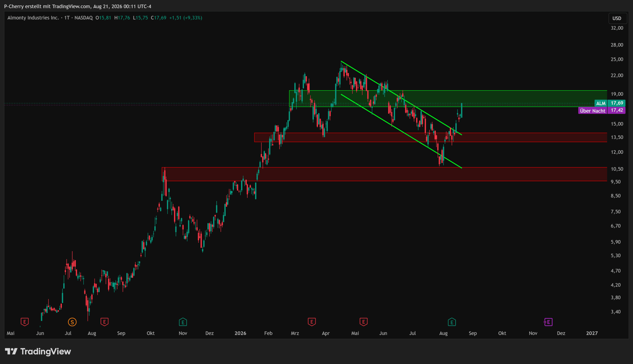Screen dimensions: 633x364
Task: Click the 2026 year label on the time axis
Action: (x=240, y=333)
